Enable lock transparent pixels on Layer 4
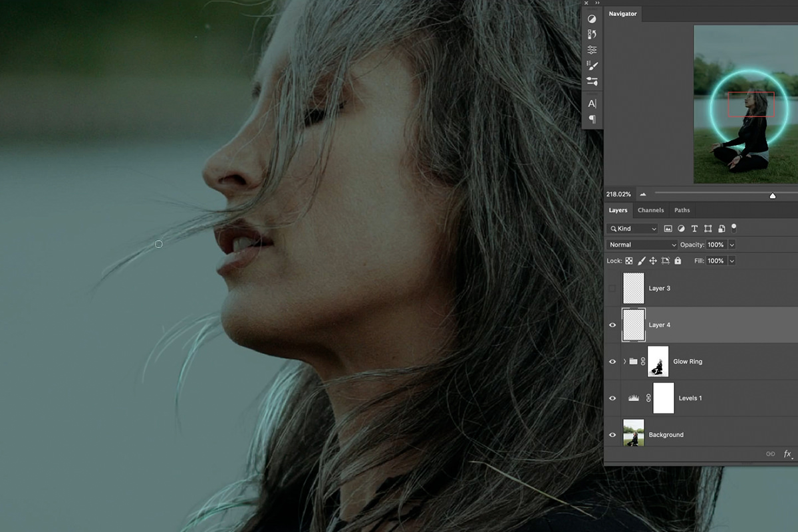The width and height of the screenshot is (798, 532). (x=629, y=261)
